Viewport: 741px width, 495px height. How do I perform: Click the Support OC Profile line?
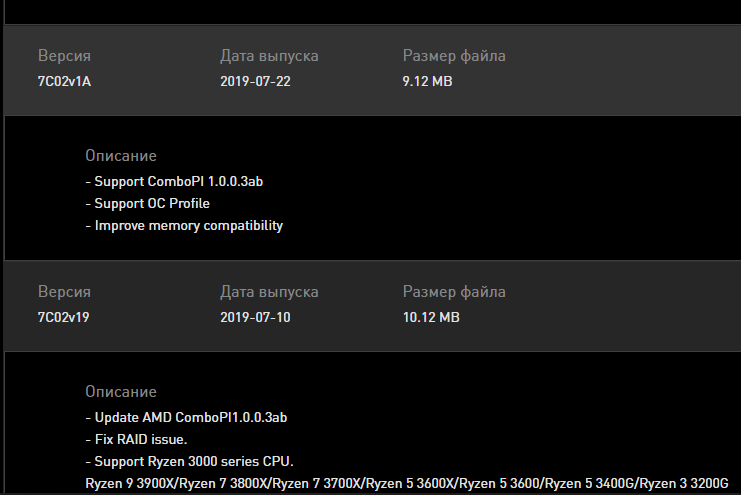(x=148, y=203)
